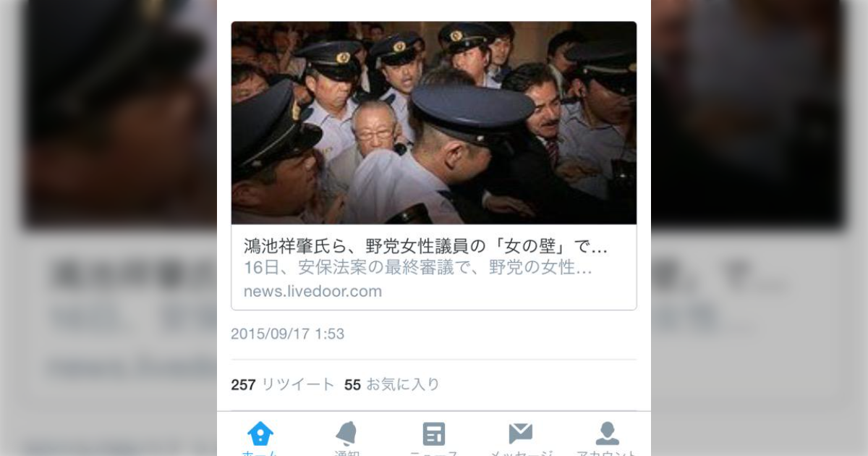Open the アカウント tab label
The width and height of the screenshot is (868, 456).
click(x=608, y=452)
